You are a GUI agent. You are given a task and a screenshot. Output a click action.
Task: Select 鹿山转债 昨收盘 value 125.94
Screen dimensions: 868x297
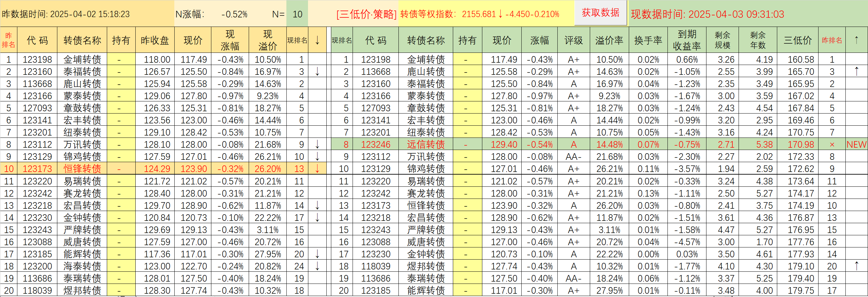point(155,84)
